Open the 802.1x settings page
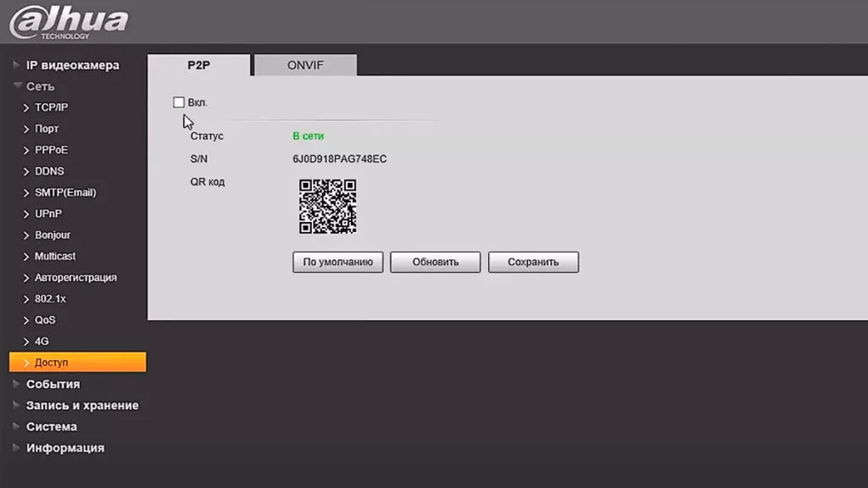868x488 pixels. click(50, 299)
